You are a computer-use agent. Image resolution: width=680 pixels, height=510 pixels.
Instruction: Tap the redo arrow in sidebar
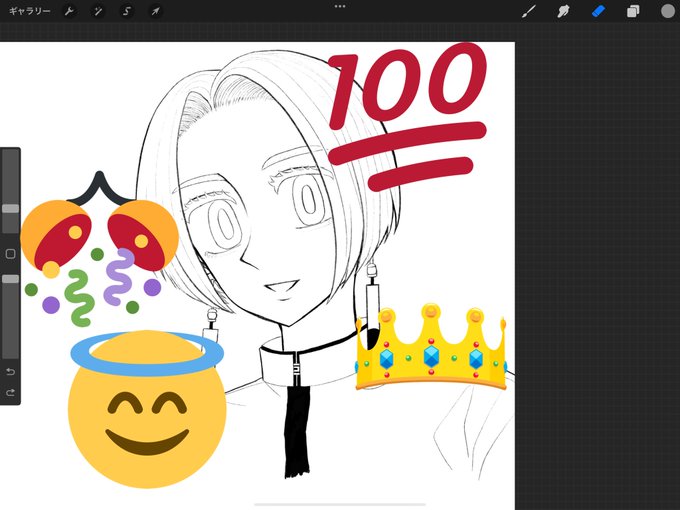tap(10, 392)
